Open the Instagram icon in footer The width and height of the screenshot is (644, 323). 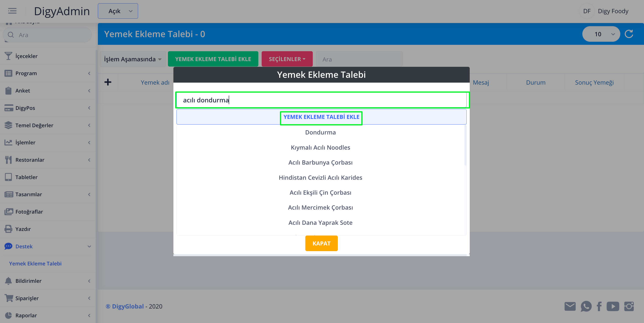click(x=629, y=306)
